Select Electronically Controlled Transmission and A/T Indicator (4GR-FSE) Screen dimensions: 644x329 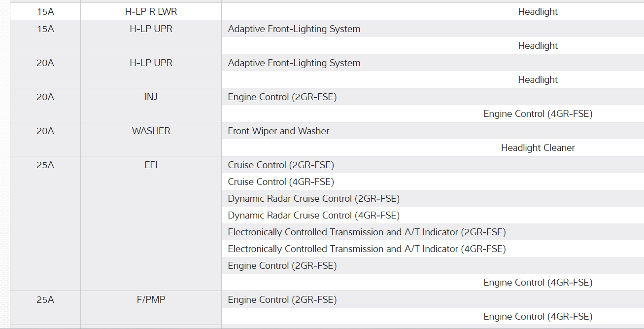[x=367, y=249]
